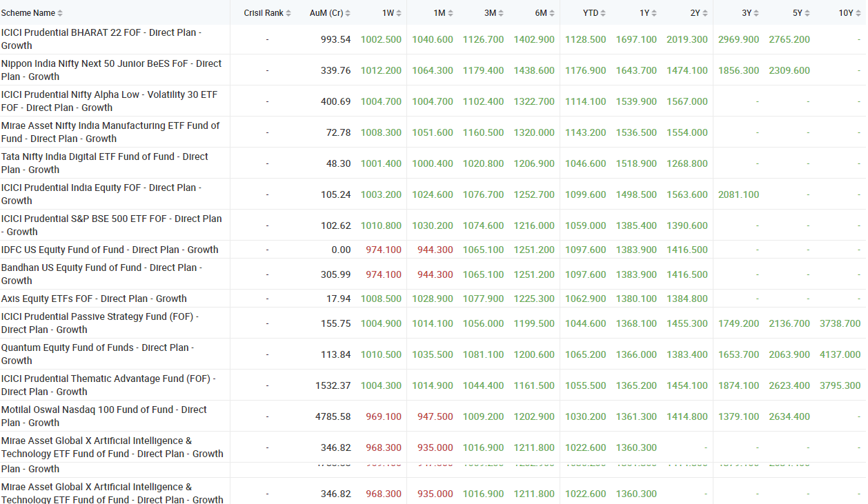Click the YTD column sort arrows
Screen dimensions: 868x504
(x=604, y=13)
